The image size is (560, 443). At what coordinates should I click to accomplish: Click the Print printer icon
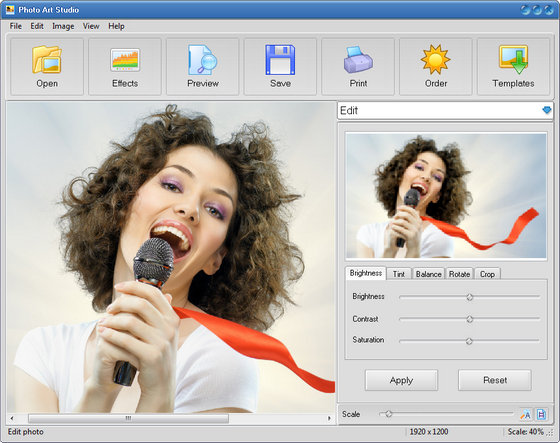click(358, 60)
